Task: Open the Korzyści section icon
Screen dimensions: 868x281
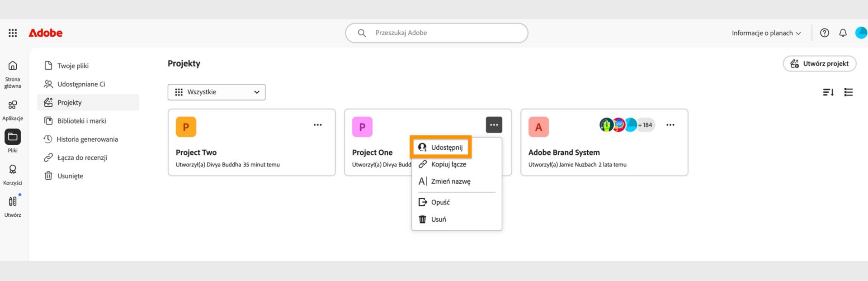Action: pyautogui.click(x=13, y=170)
